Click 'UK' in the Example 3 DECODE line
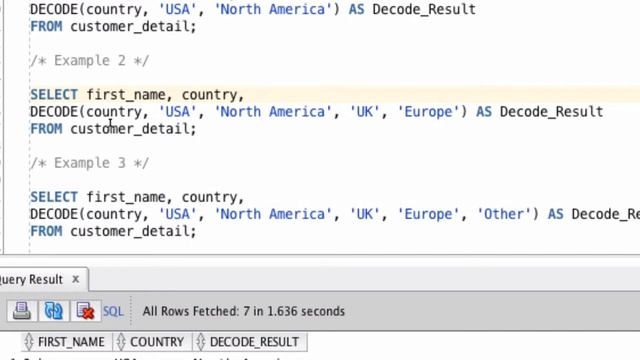640x360 pixels. (x=364, y=214)
